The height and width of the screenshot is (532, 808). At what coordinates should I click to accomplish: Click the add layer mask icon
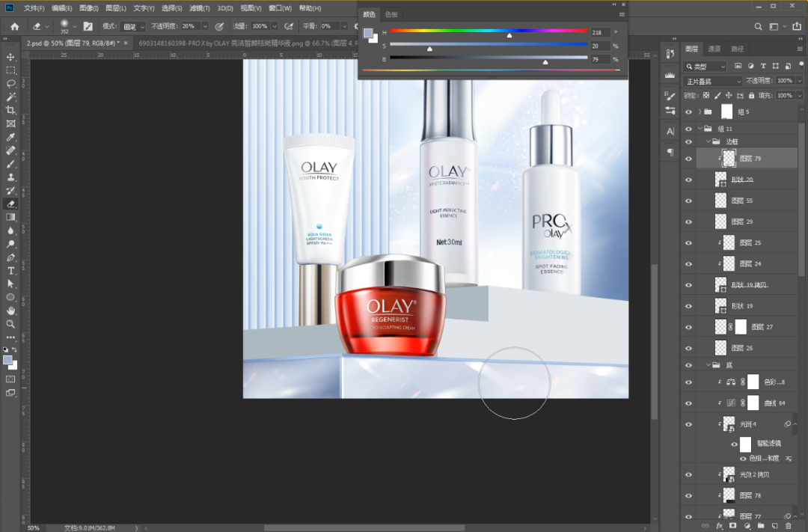point(732,526)
